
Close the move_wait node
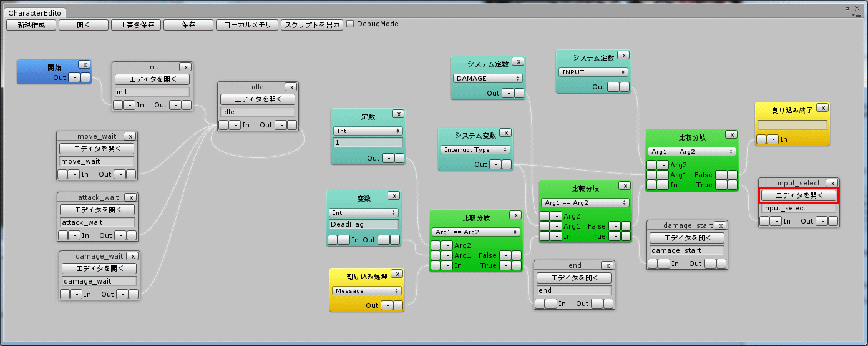click(x=130, y=136)
